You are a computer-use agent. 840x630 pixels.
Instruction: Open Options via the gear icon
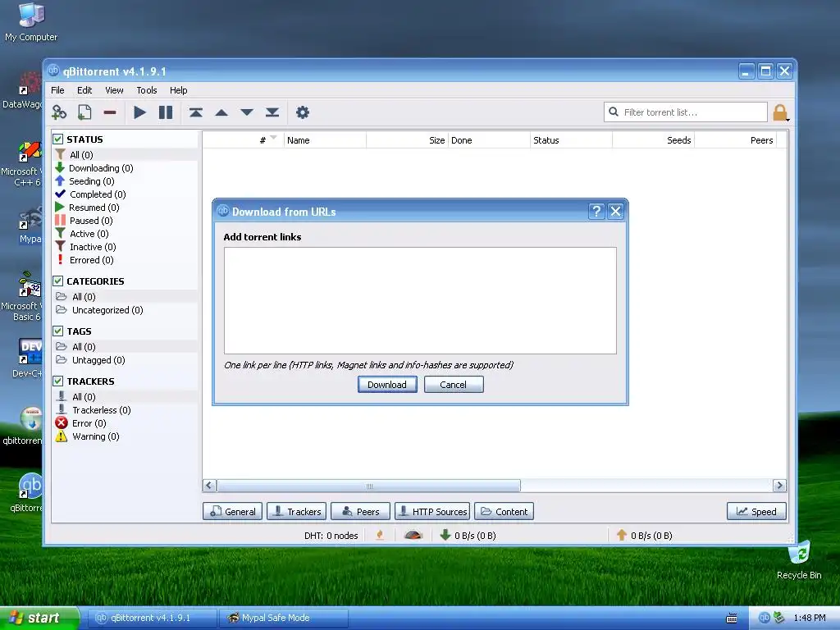(x=303, y=112)
